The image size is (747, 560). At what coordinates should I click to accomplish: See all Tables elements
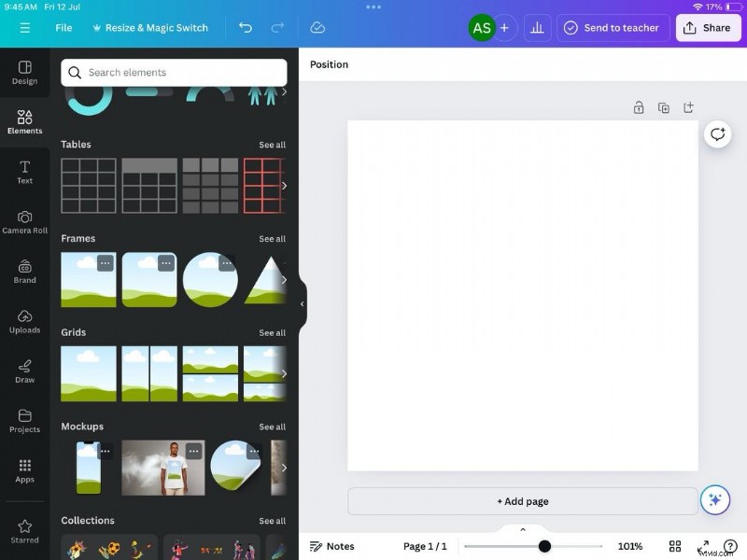click(272, 145)
